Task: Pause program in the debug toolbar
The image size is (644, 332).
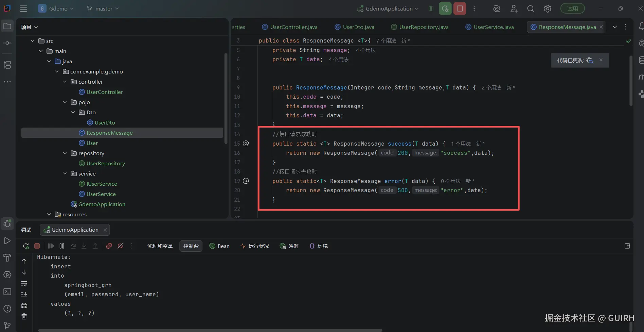Action: click(x=62, y=246)
